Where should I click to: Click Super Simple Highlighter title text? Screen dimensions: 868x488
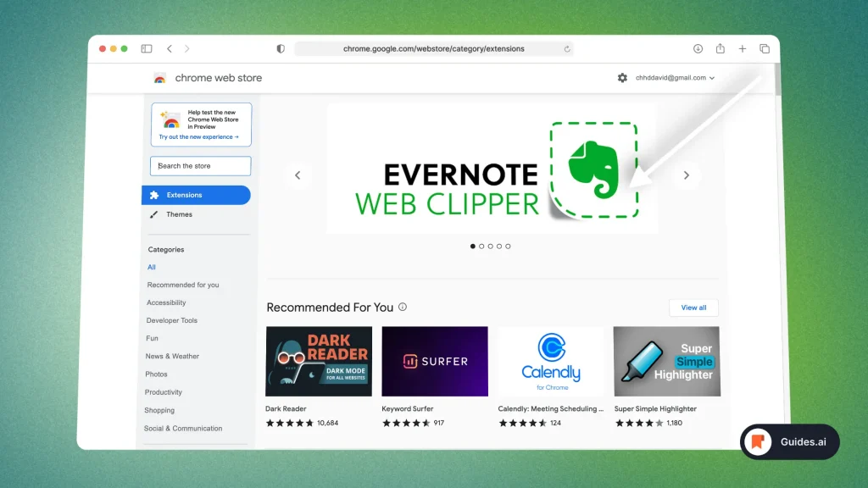click(655, 409)
